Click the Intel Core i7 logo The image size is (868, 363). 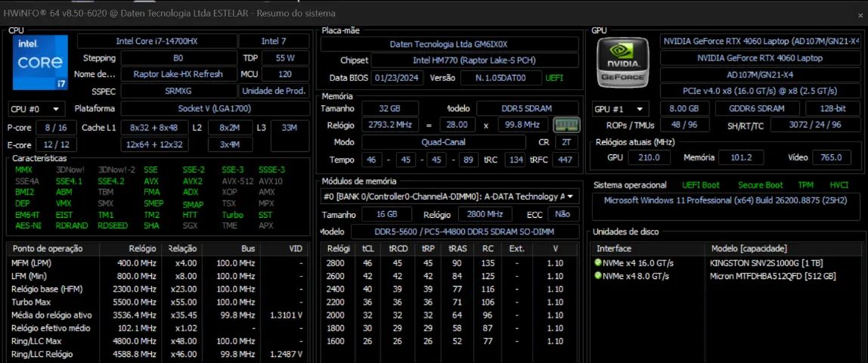40,63
